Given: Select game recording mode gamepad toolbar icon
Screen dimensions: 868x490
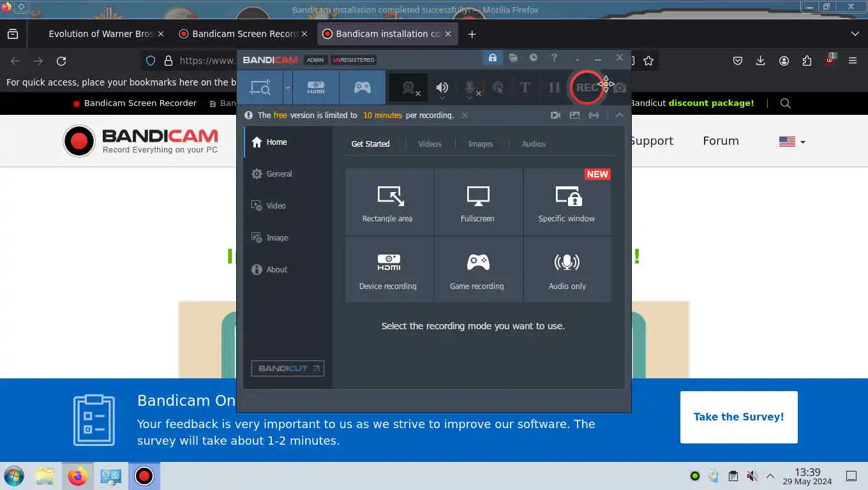Looking at the screenshot, I should click(363, 87).
